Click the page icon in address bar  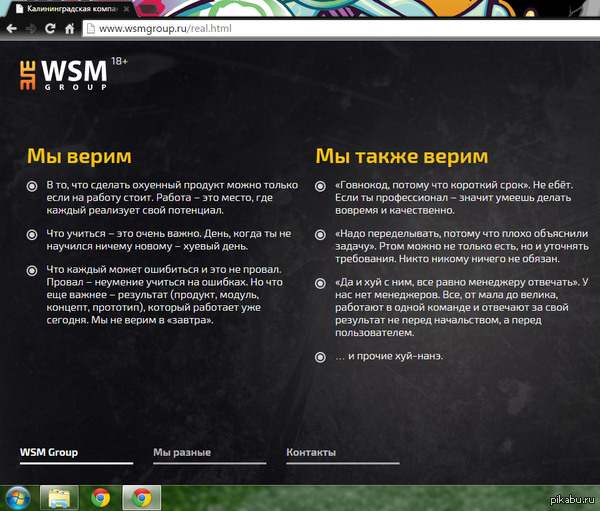(x=91, y=29)
